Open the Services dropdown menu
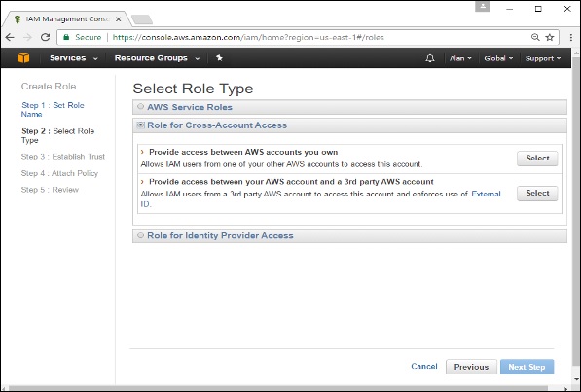 pyautogui.click(x=74, y=58)
